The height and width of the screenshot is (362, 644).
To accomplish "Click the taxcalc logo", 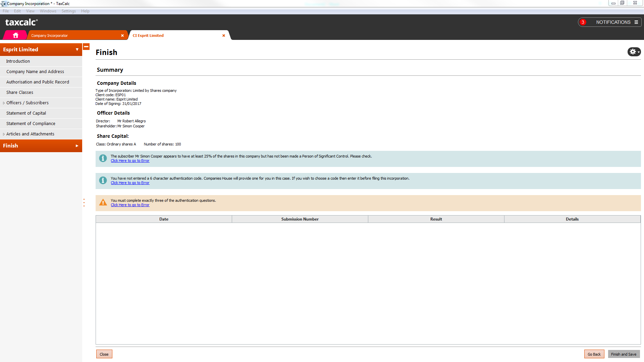I will pos(21,22).
